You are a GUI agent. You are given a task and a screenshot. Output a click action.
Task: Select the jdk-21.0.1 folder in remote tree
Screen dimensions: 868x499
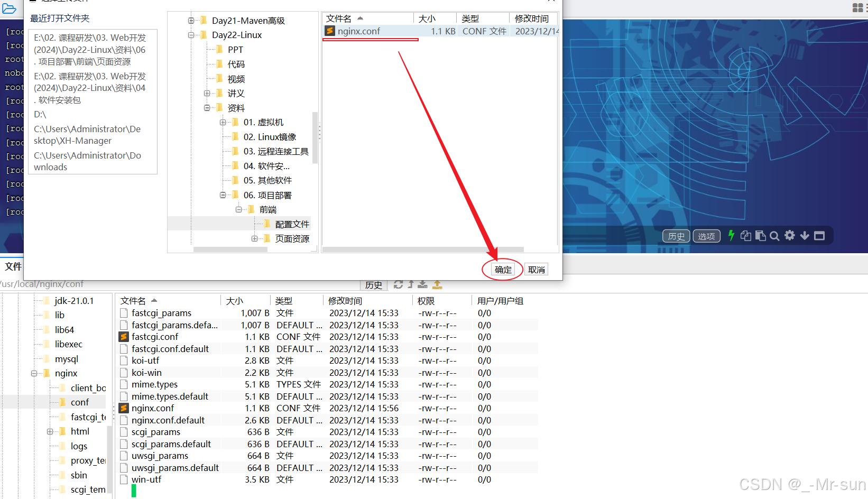pyautogui.click(x=74, y=301)
